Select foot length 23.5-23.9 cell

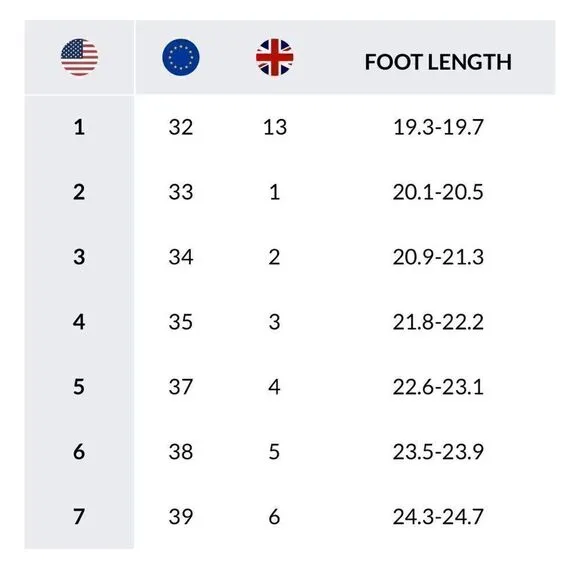pos(438,451)
